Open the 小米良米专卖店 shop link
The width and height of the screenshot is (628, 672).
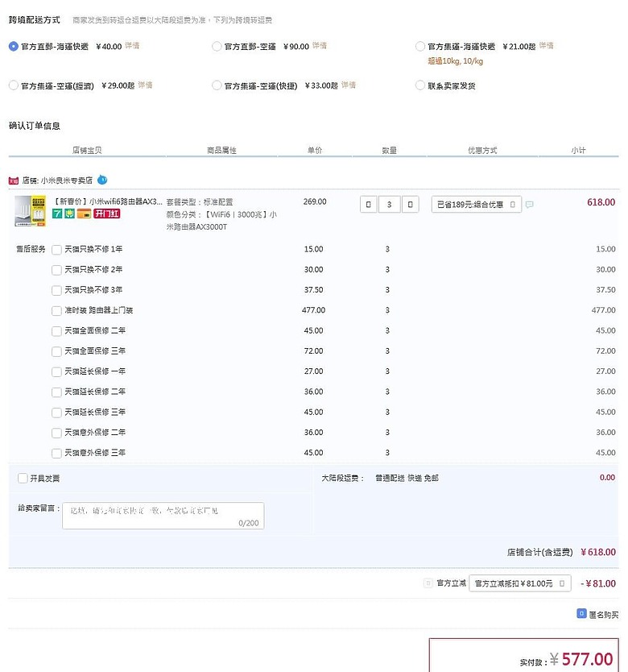66,180
